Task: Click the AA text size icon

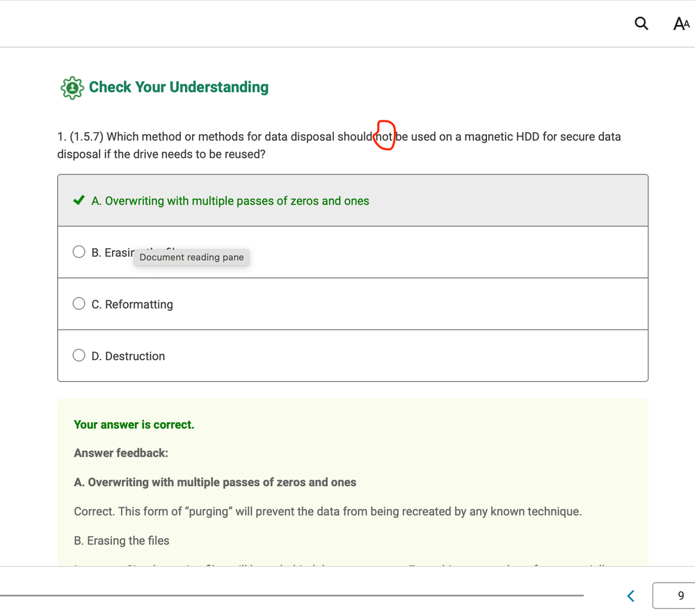Action: tap(681, 24)
